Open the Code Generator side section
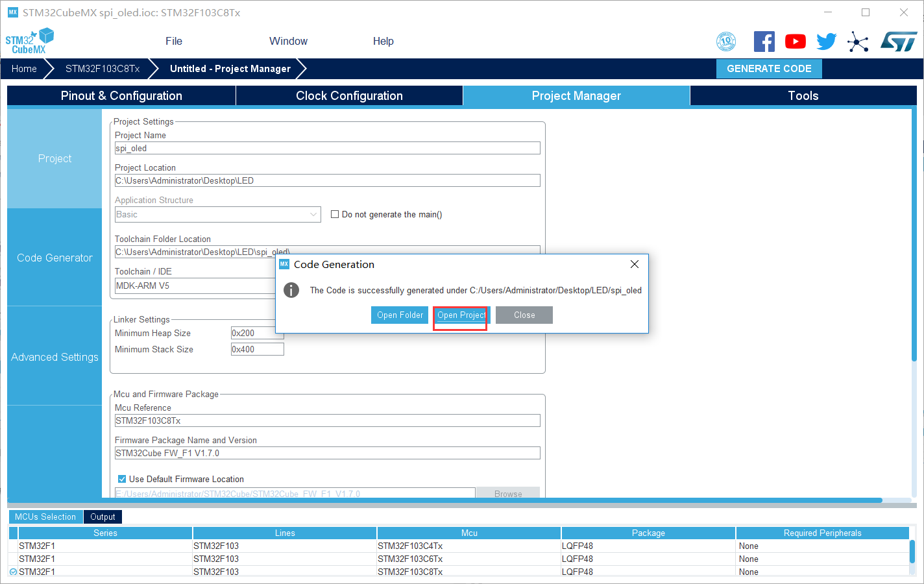Image resolution: width=924 pixels, height=584 pixels. point(55,258)
